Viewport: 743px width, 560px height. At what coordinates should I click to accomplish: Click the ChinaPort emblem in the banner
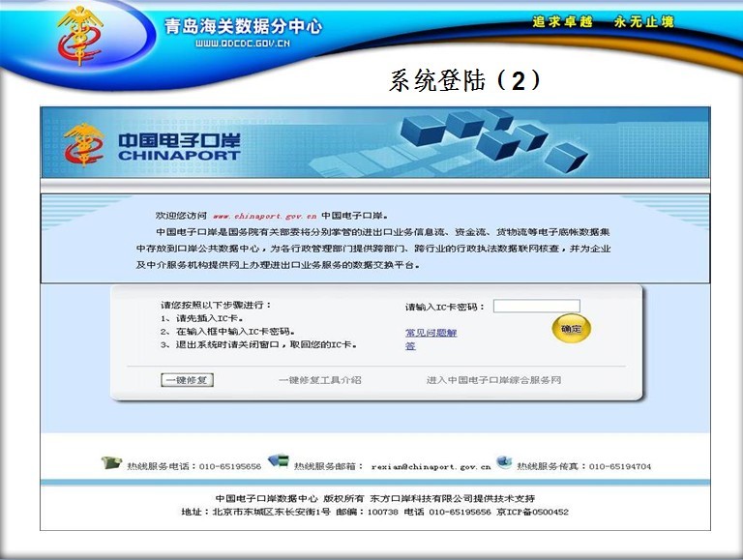(x=84, y=144)
